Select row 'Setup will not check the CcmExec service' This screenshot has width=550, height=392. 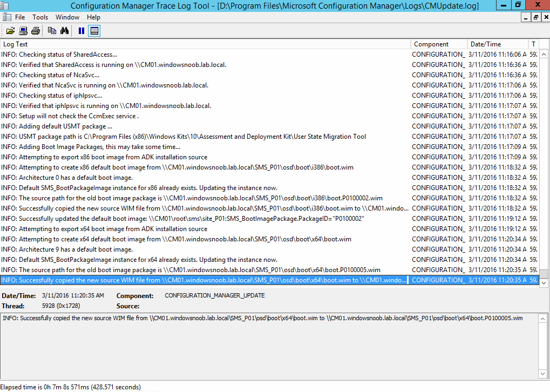(x=269, y=116)
